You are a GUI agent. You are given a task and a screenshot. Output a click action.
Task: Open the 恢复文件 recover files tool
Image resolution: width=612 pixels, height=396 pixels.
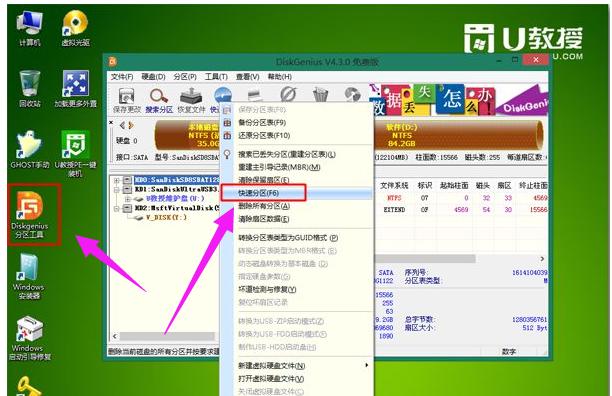191,100
